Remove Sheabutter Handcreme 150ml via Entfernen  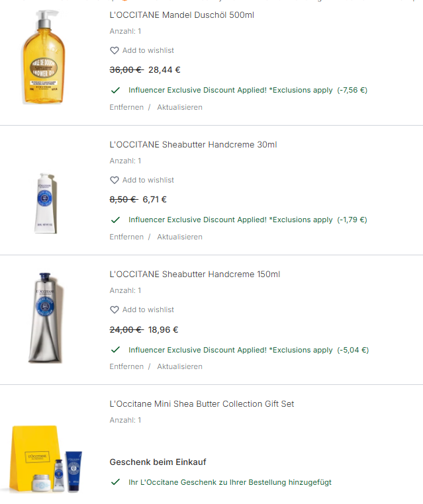(126, 366)
